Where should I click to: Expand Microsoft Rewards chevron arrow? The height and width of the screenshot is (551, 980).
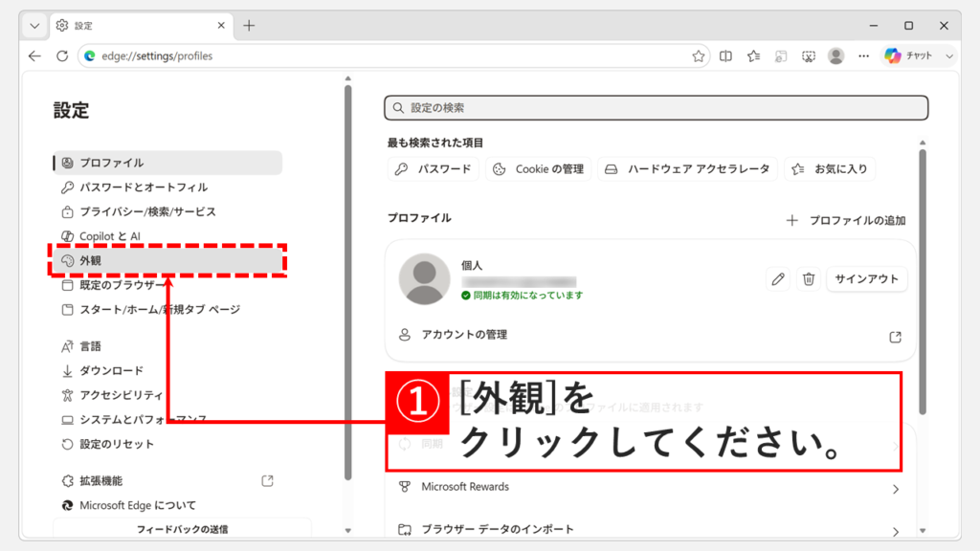pyautogui.click(x=896, y=489)
